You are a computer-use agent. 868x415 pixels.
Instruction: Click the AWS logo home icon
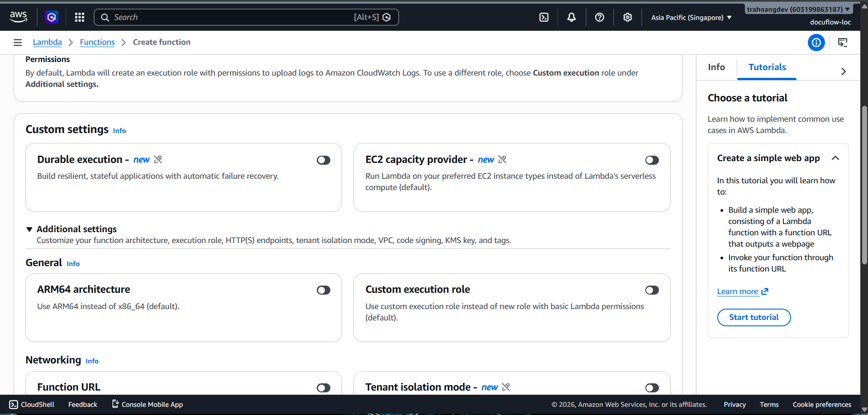click(19, 17)
